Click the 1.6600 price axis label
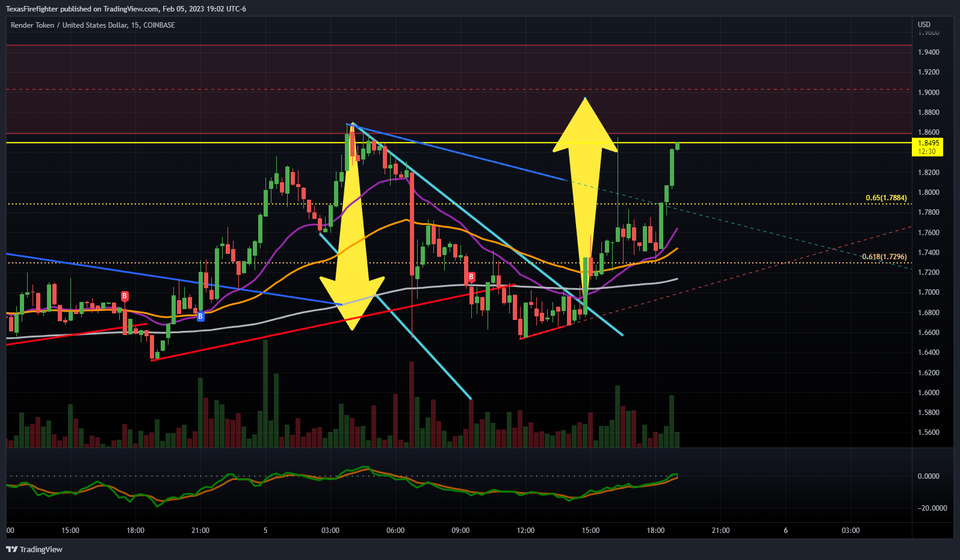 928,333
